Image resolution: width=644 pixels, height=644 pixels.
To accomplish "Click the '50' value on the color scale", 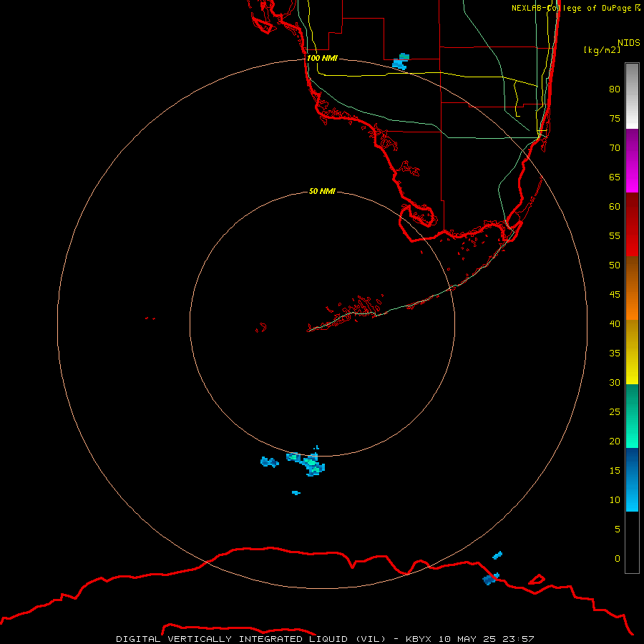I will tap(615, 265).
